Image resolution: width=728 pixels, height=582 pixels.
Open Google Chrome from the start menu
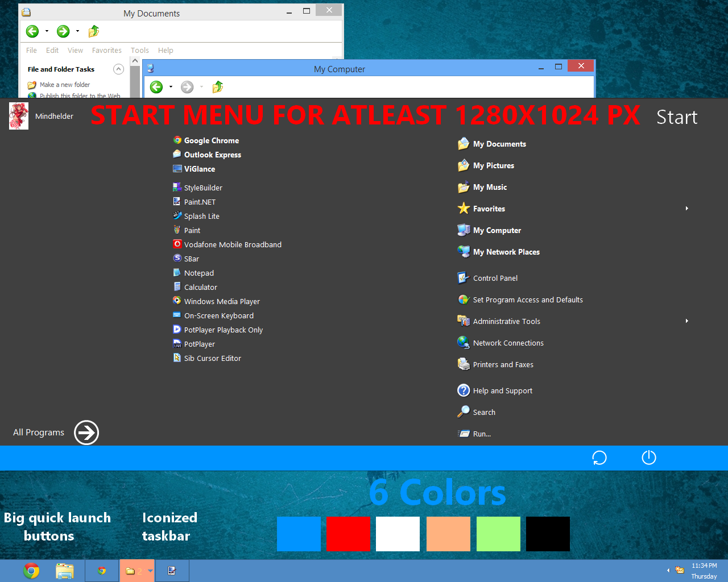(x=206, y=140)
